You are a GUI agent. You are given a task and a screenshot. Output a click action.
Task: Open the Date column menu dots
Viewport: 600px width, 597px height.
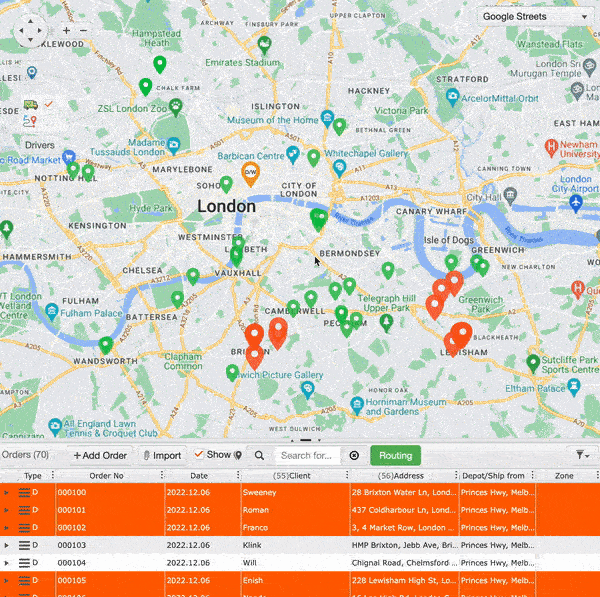click(238, 475)
